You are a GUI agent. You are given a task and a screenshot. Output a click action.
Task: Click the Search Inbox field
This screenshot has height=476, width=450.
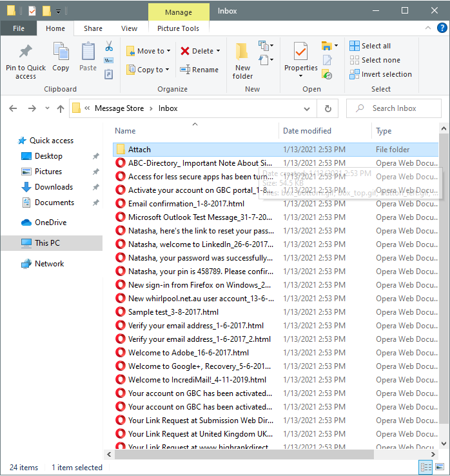point(393,108)
